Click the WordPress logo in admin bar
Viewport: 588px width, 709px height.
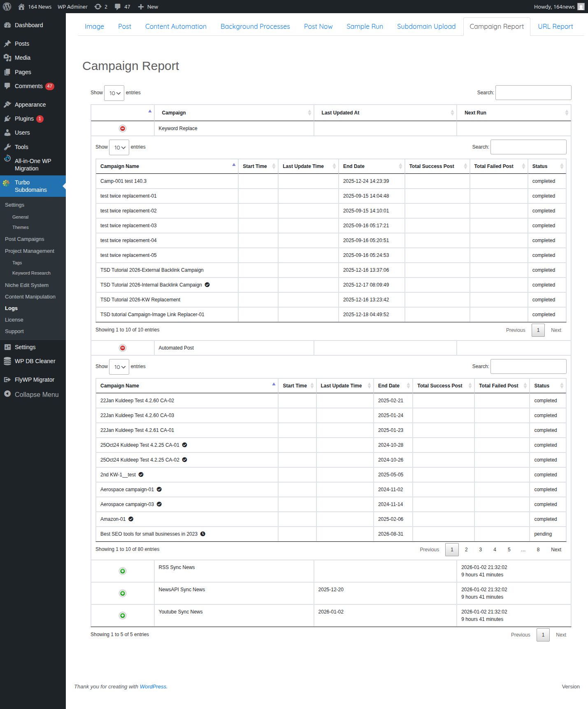[x=7, y=7]
